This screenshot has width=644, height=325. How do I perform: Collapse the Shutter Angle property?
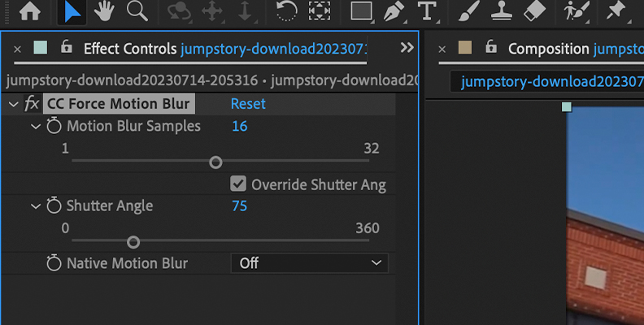36,206
